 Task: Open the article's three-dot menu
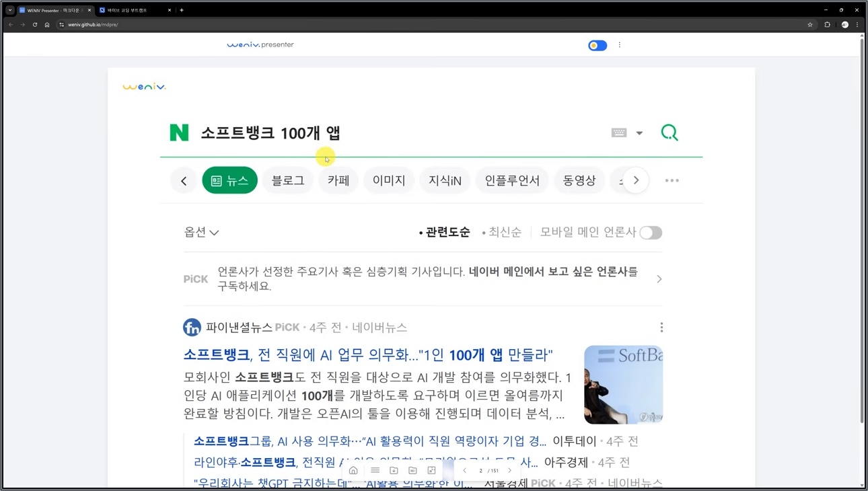pyautogui.click(x=661, y=328)
